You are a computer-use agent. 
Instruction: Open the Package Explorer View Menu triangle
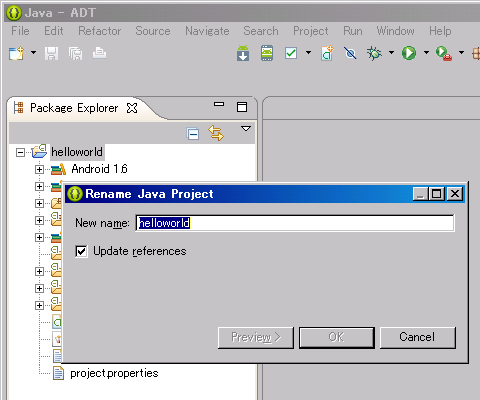click(x=246, y=128)
